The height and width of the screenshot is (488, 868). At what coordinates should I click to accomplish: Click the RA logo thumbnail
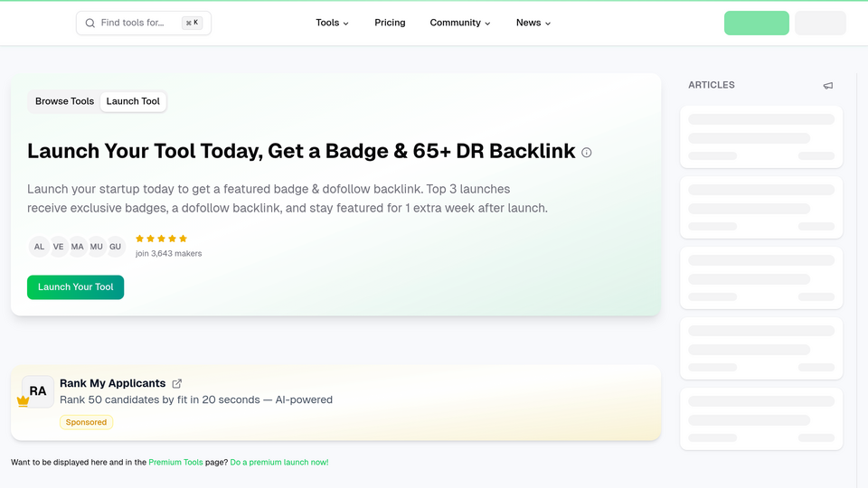tap(38, 391)
